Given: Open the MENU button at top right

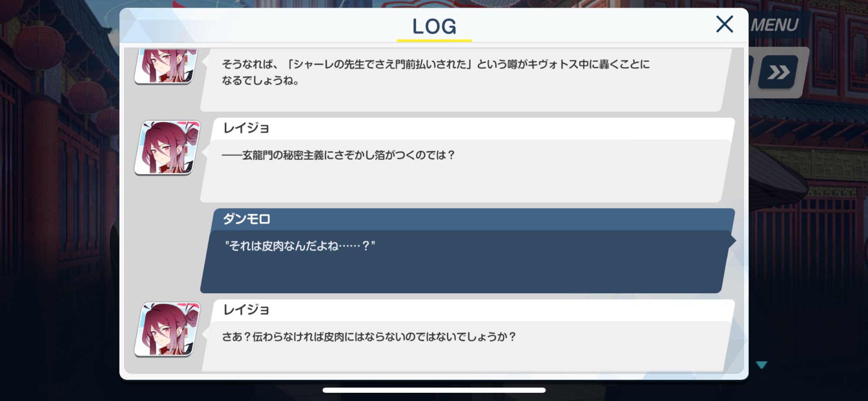Looking at the screenshot, I should [775, 25].
